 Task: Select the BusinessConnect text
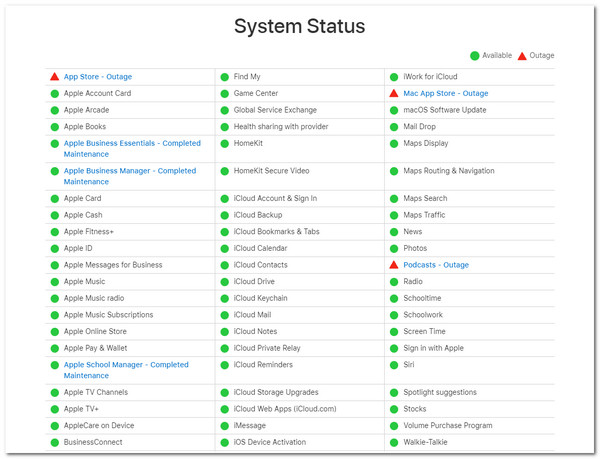tap(93, 443)
